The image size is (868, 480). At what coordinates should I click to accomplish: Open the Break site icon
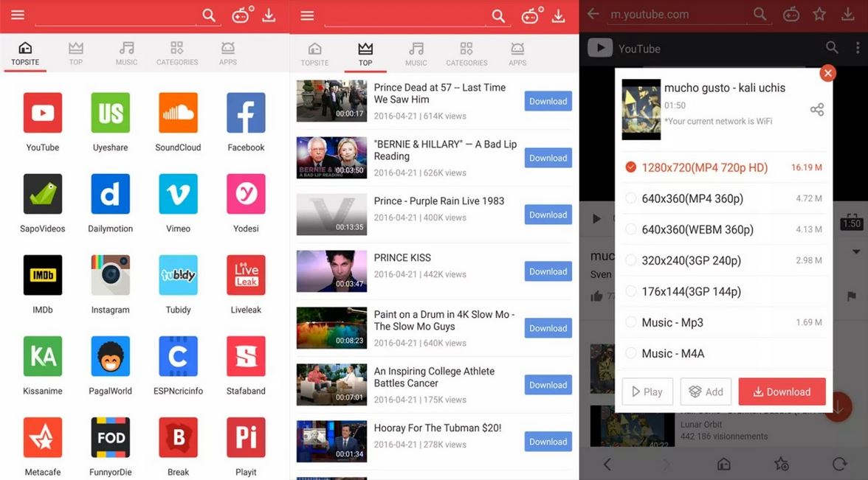coord(179,437)
